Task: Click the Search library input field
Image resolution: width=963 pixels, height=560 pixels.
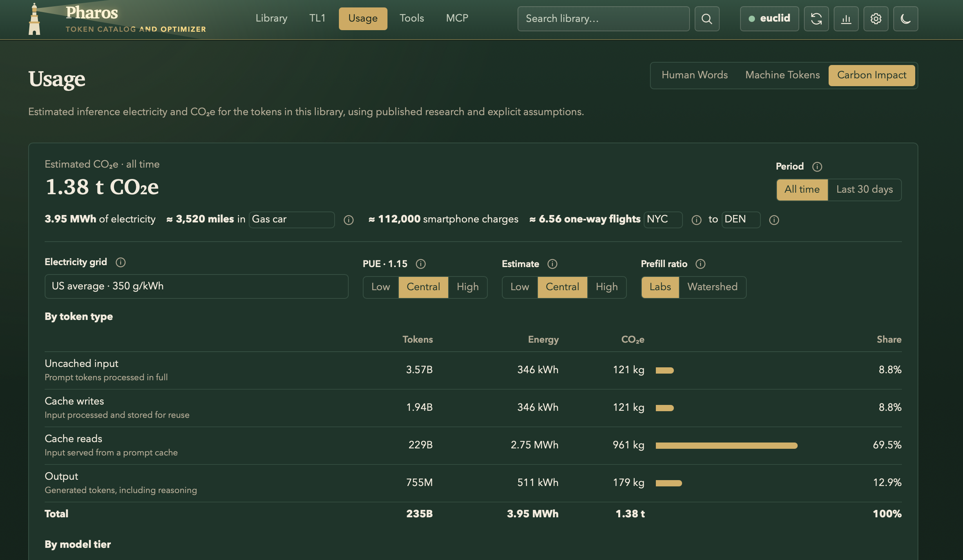Action: tap(603, 19)
